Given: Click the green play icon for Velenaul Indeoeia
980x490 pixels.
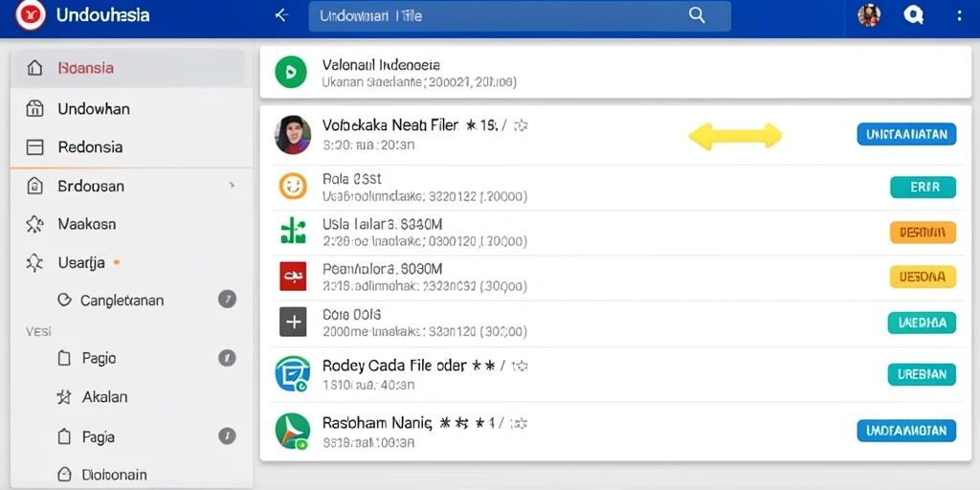Looking at the screenshot, I should coord(291,72).
